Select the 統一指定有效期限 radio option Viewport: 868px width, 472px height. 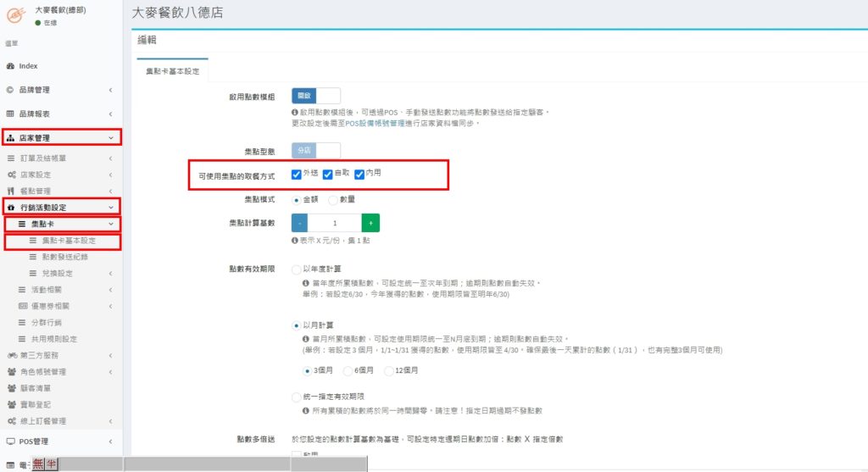296,397
